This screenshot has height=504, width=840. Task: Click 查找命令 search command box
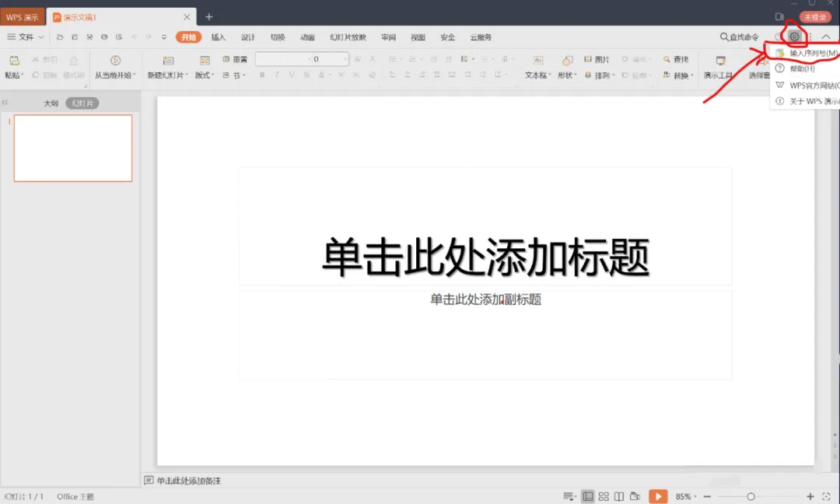pyautogui.click(x=740, y=37)
